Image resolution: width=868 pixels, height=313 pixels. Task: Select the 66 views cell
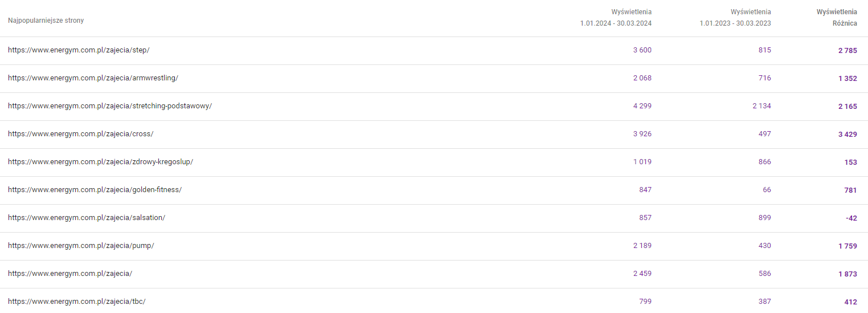[766, 190]
